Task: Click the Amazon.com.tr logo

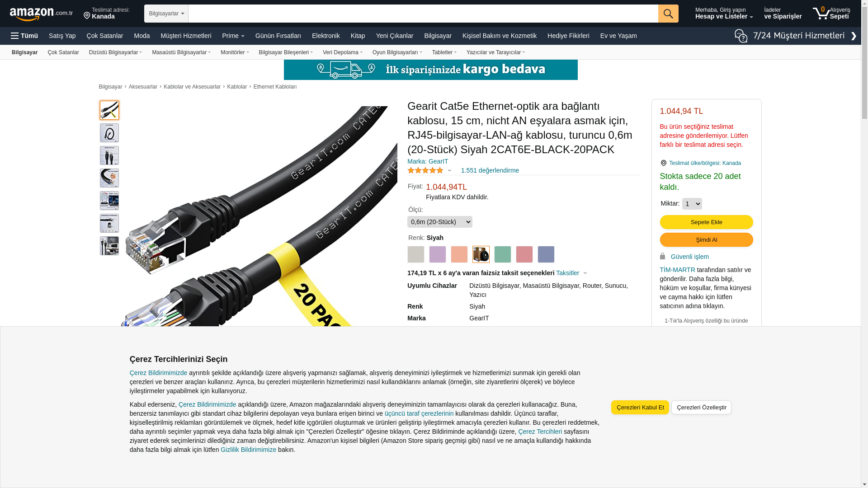Action: (41, 14)
